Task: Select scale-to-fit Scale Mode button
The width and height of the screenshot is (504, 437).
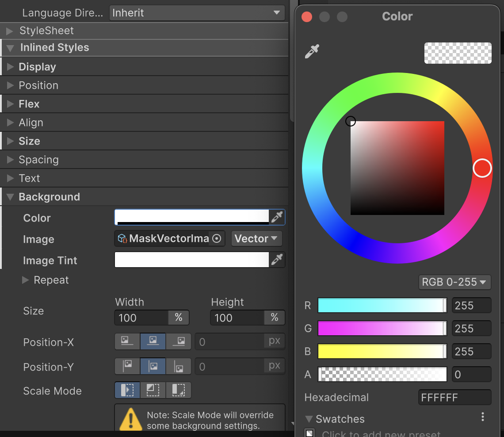Action: [x=179, y=390]
